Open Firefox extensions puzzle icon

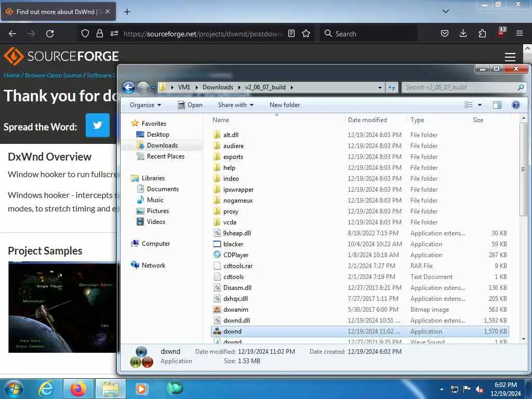point(482,33)
